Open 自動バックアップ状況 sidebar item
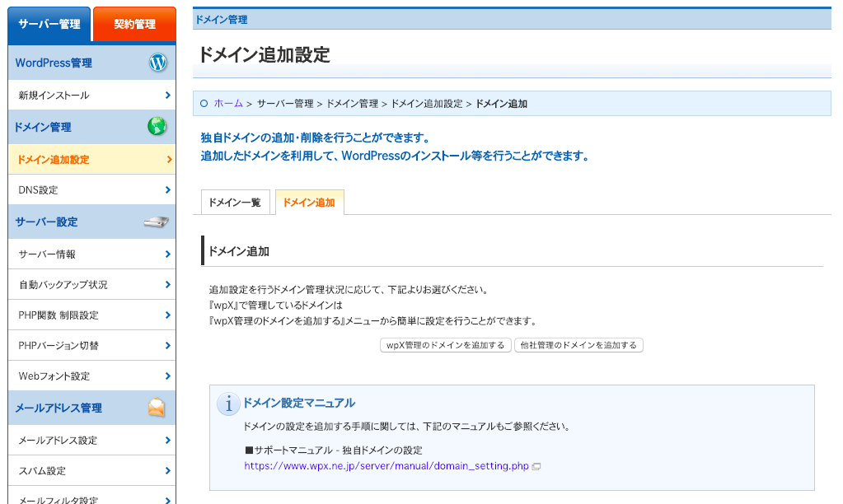The image size is (843, 504). (92, 285)
